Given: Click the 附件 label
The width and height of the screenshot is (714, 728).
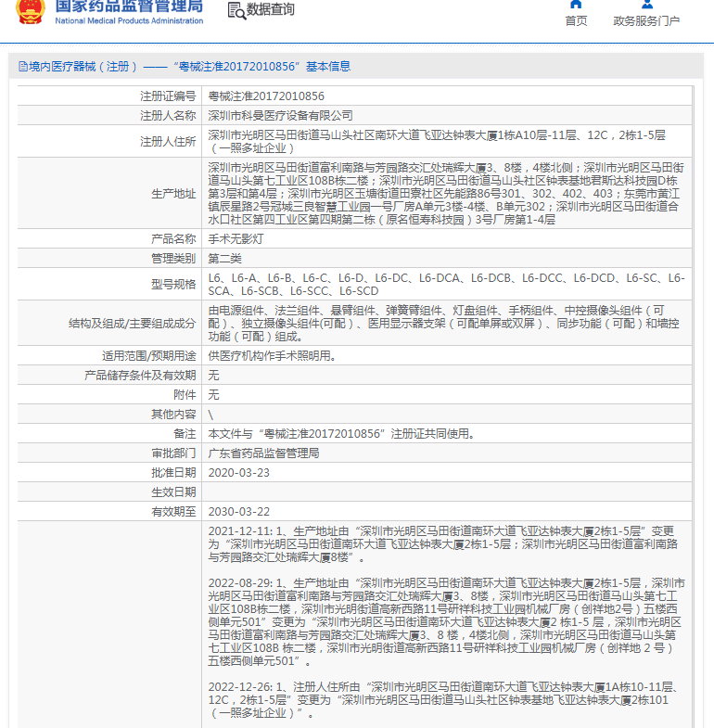Looking at the screenshot, I should 185,395.
